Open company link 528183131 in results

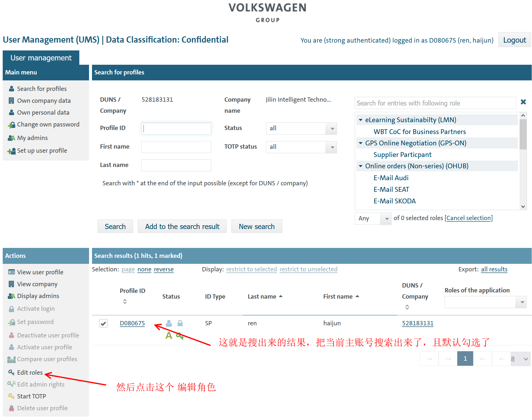(x=418, y=323)
